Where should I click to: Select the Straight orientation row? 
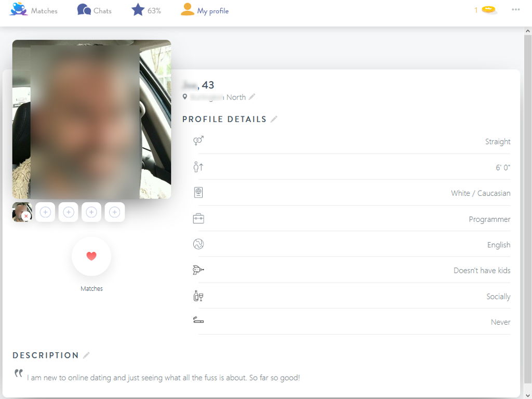[353, 141]
